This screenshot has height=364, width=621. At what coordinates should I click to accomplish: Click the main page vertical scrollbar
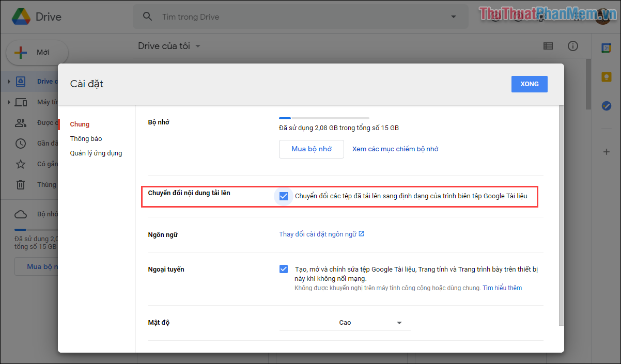click(x=589, y=84)
